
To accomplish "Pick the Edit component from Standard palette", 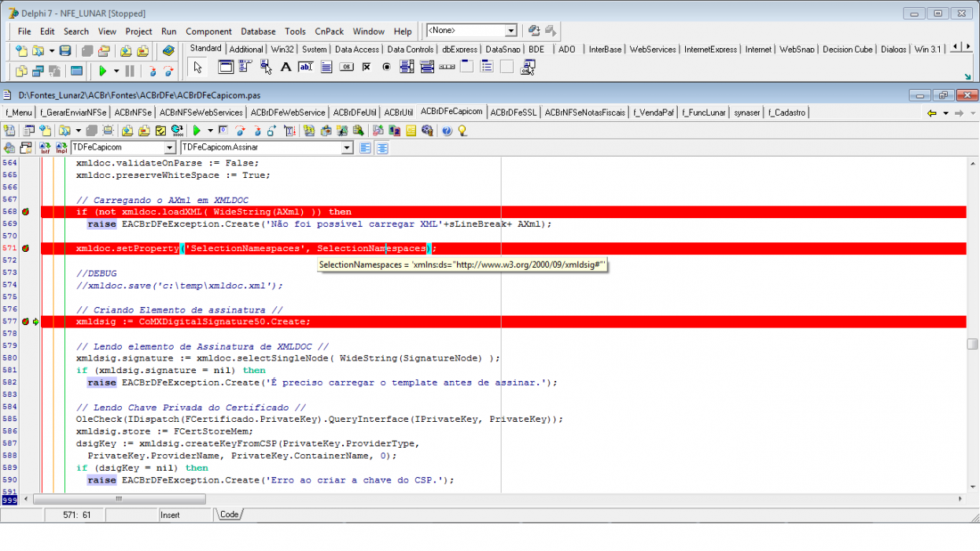I will click(306, 68).
